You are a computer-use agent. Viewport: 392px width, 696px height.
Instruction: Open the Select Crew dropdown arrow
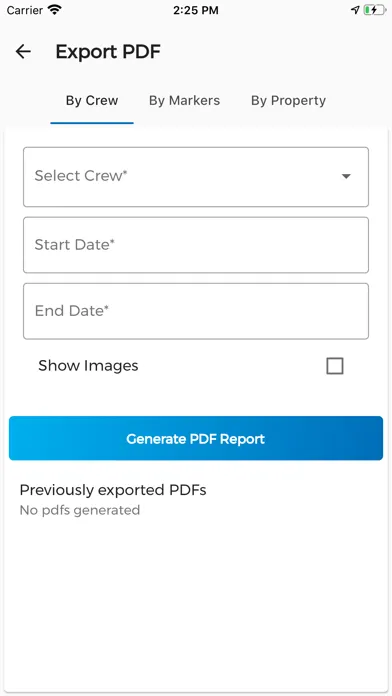pyautogui.click(x=346, y=176)
